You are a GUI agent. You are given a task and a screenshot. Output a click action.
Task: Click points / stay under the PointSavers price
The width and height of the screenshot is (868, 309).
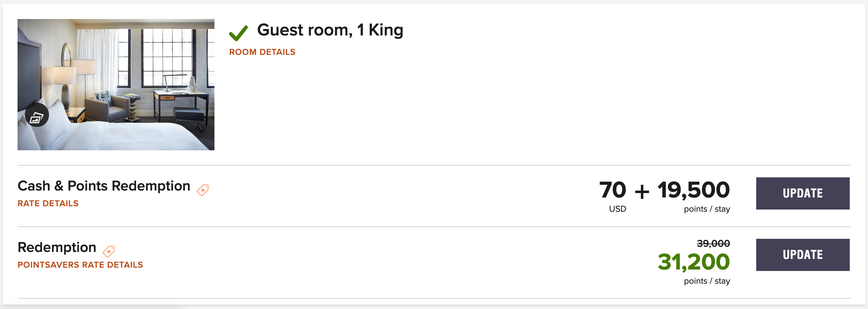(707, 281)
